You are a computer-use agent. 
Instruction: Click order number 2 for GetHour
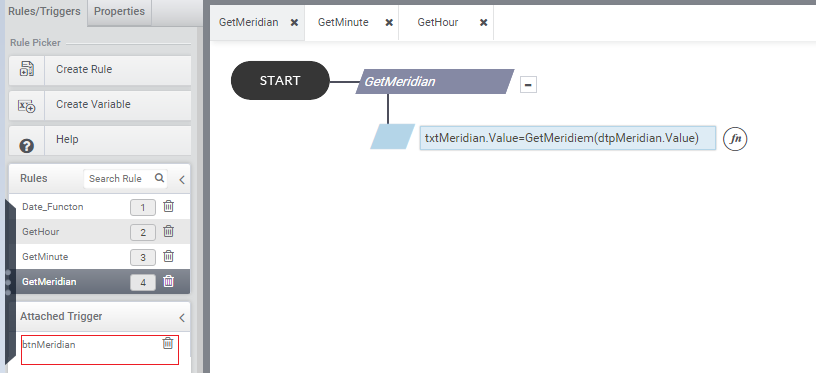[x=143, y=233]
